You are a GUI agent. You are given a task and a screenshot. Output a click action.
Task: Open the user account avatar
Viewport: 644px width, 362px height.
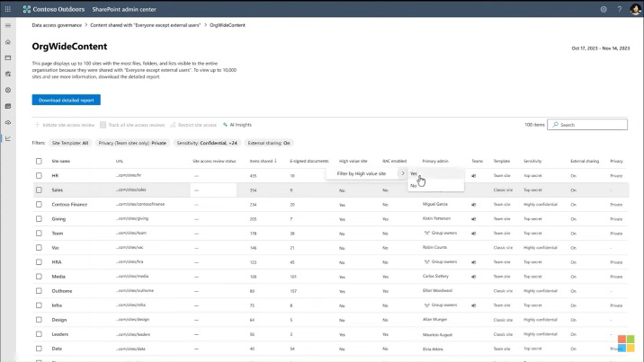pos(635,9)
